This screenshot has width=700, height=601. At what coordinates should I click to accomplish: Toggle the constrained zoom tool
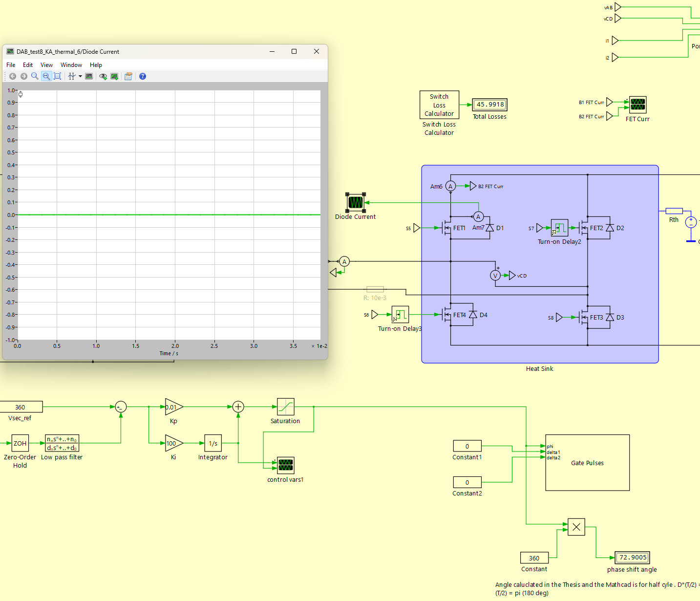46,76
